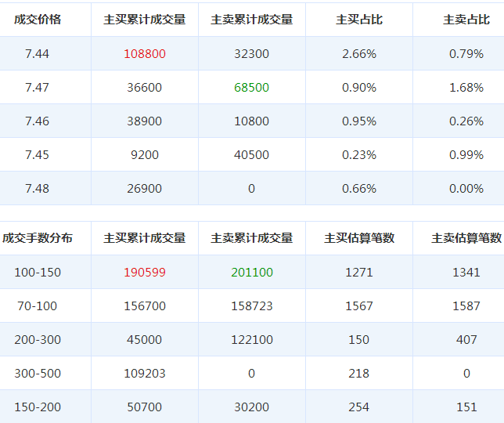Click the red 190599 buy volume
Screen dimensions: 504x423
point(145,273)
